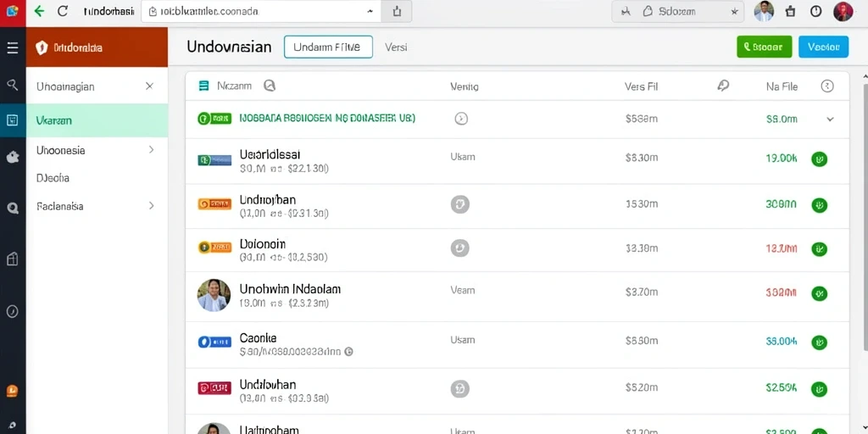The image size is (868, 434).
Task: Click the green banner row title text
Action: [327, 118]
